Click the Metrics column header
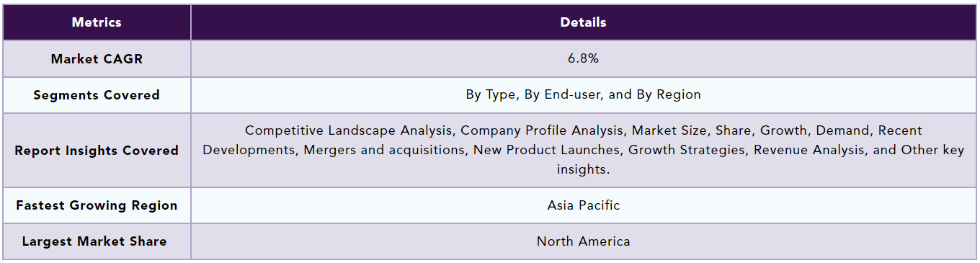 (97, 22)
